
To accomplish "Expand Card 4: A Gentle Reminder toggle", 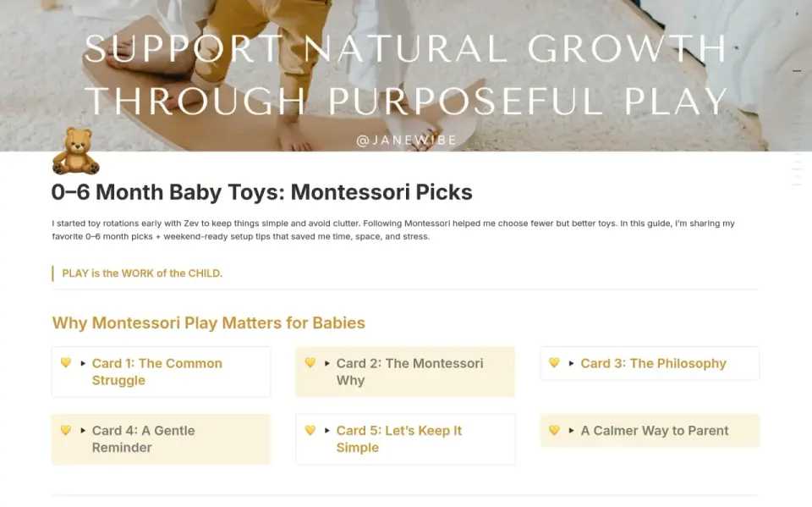I will 83,431.
